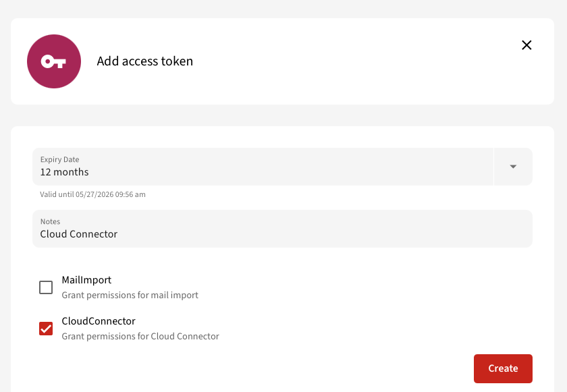The height and width of the screenshot is (392, 567).
Task: Click the key icon in the purple circle
Action: tap(53, 61)
